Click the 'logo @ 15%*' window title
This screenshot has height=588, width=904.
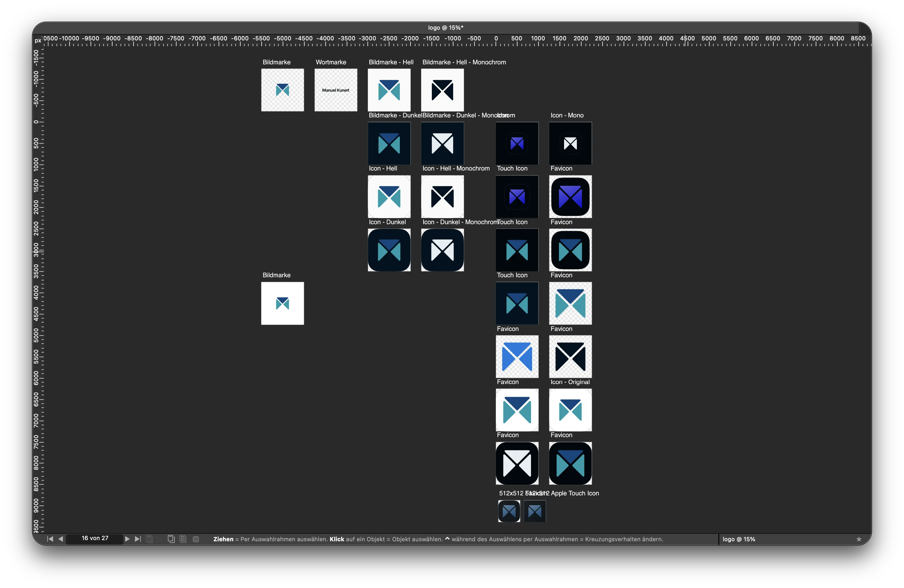tap(446, 28)
